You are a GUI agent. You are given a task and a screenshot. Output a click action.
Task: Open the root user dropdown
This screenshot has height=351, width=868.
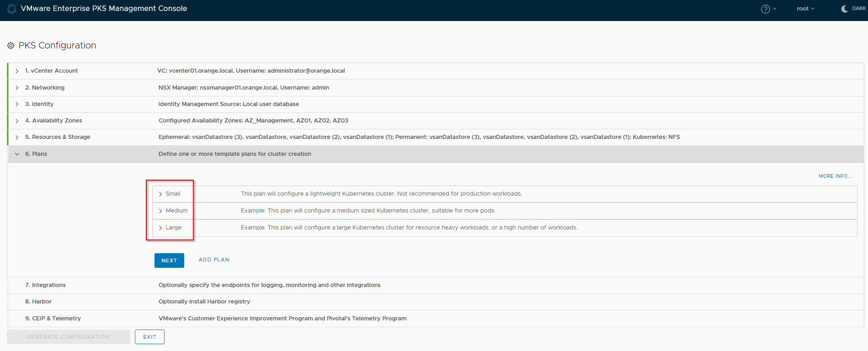[805, 9]
